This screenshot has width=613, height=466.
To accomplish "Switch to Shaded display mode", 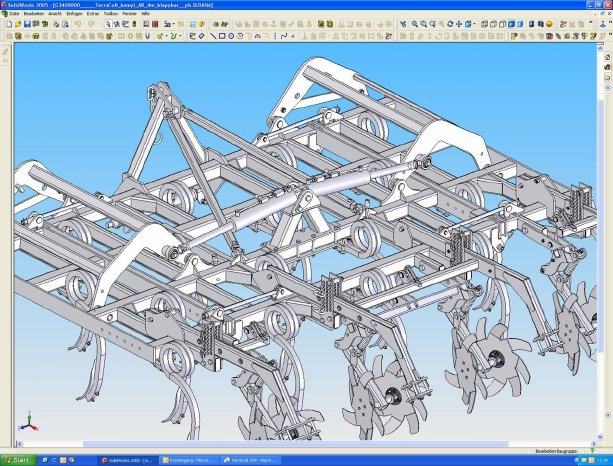I will [520, 24].
